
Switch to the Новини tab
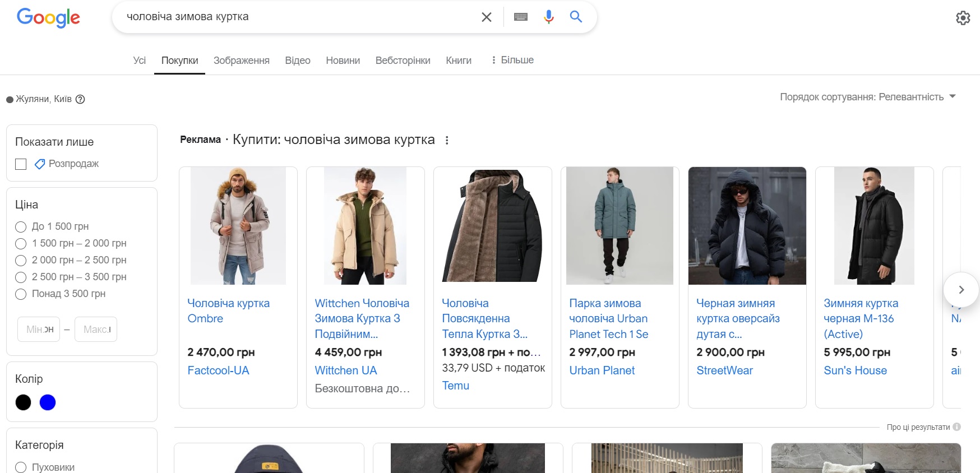click(343, 61)
